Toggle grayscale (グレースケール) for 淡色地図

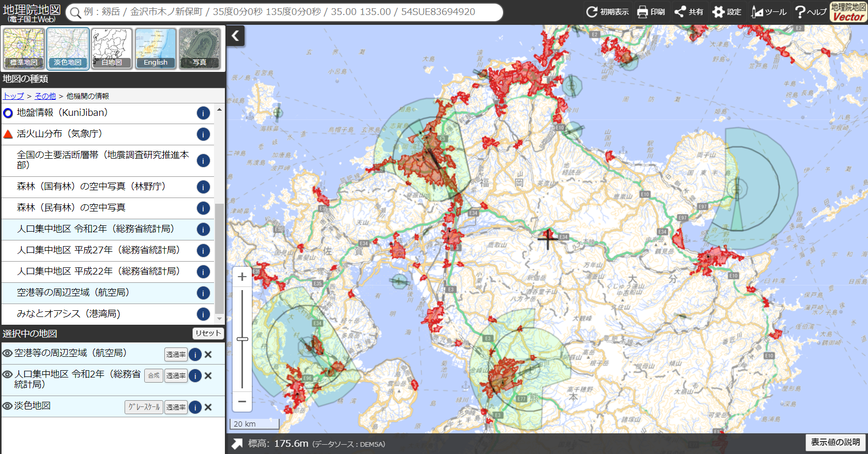tap(144, 407)
